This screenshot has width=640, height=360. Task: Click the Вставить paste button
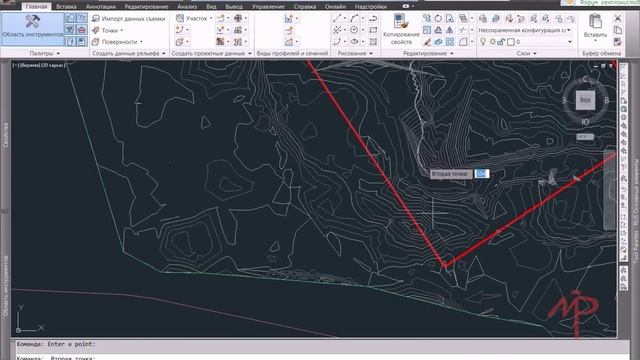tap(595, 28)
